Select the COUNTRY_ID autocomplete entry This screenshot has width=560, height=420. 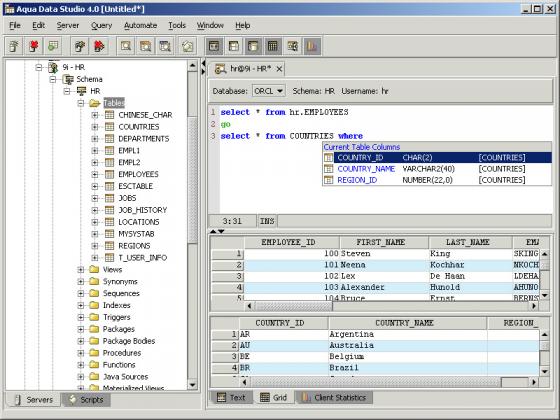click(x=437, y=158)
